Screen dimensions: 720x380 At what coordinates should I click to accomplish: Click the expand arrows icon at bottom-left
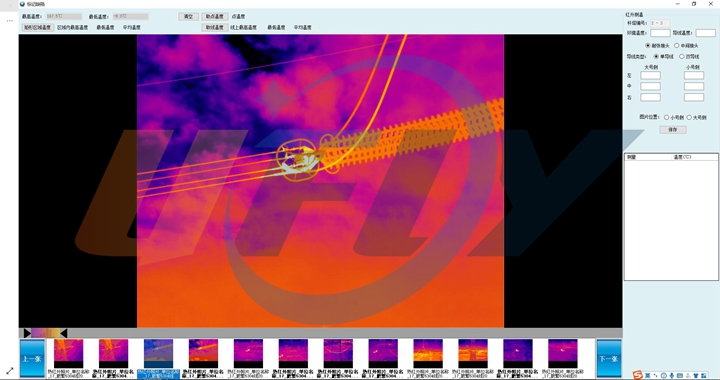pos(9,370)
